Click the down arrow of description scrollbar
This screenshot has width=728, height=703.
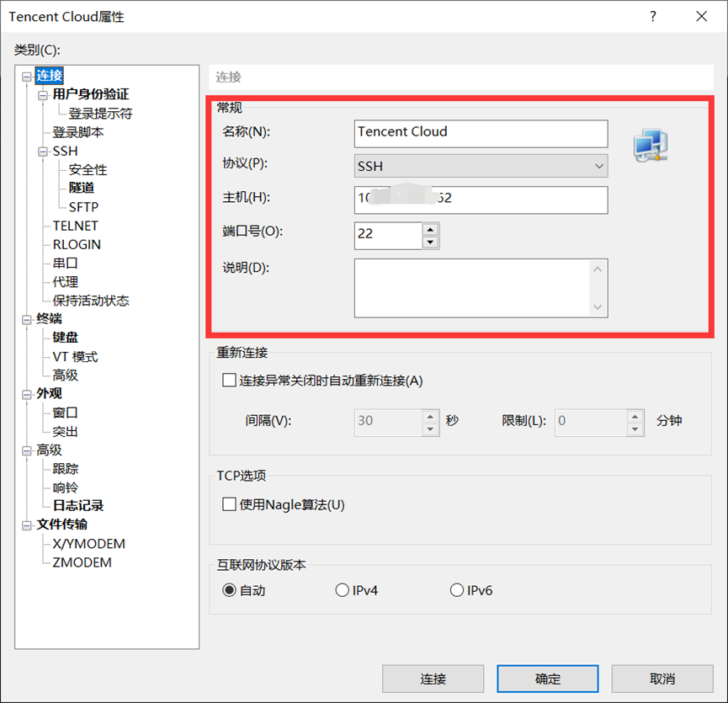598,307
